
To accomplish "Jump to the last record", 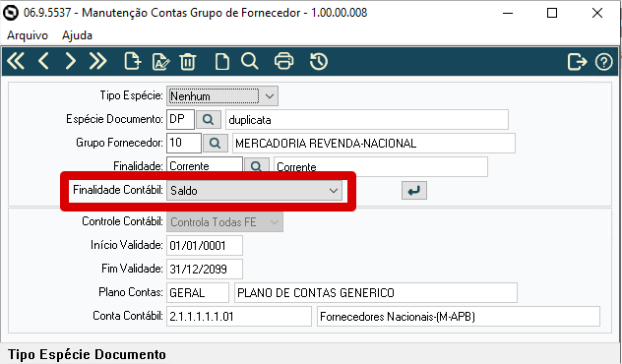I will pos(98,61).
